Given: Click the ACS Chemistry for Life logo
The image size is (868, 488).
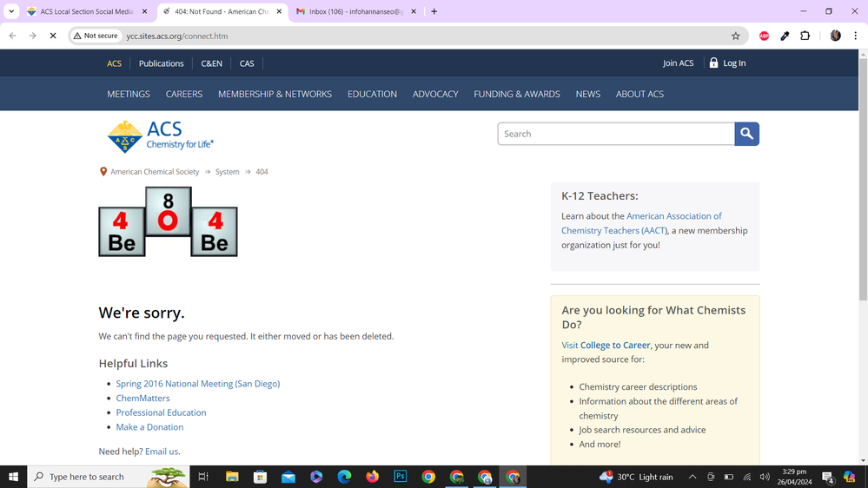Looking at the screenshot, I should [160, 135].
